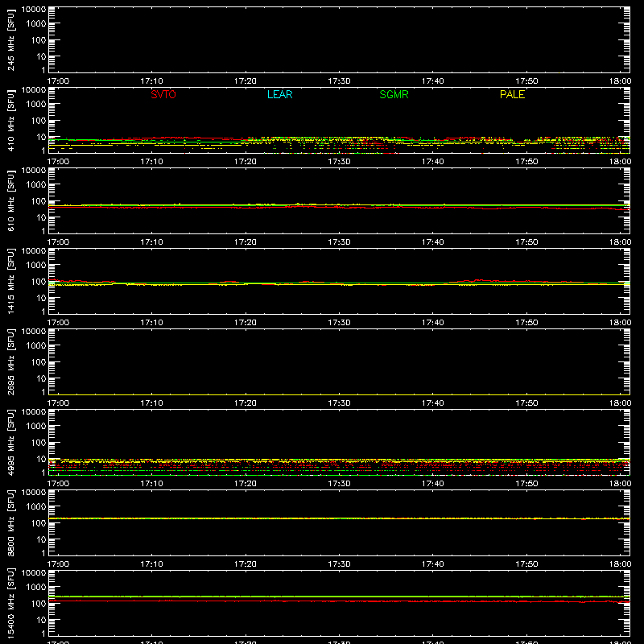Viewport: 644px width, 644px height.
Task: Click 17:50 label below the 410 MHz panel
Action: (x=526, y=162)
